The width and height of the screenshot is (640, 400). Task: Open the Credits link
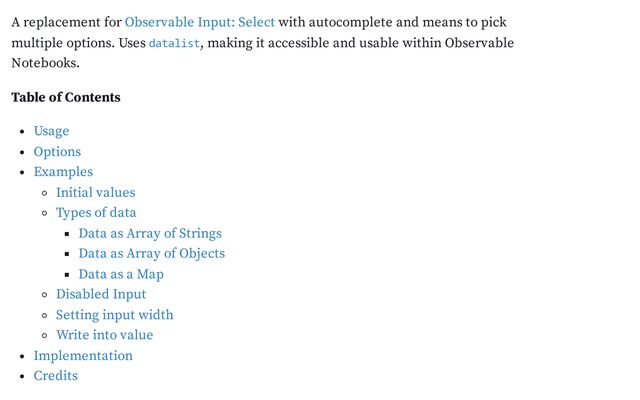coord(56,376)
